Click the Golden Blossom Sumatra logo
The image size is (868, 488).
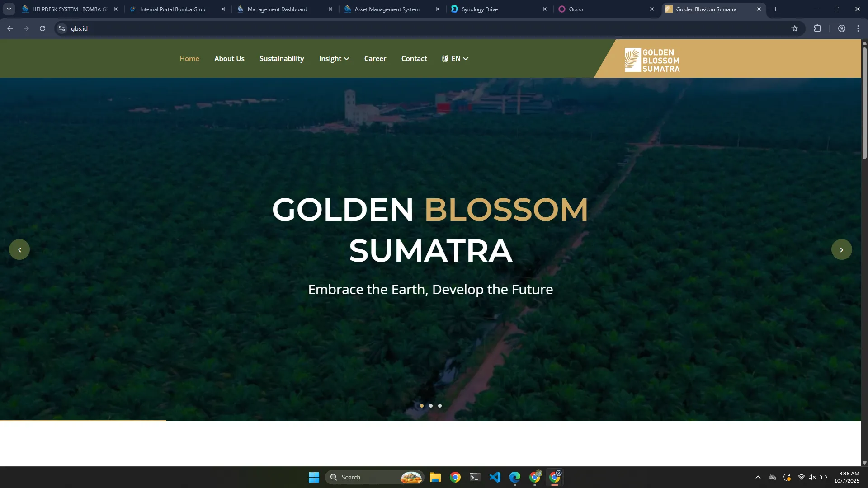pyautogui.click(x=652, y=60)
